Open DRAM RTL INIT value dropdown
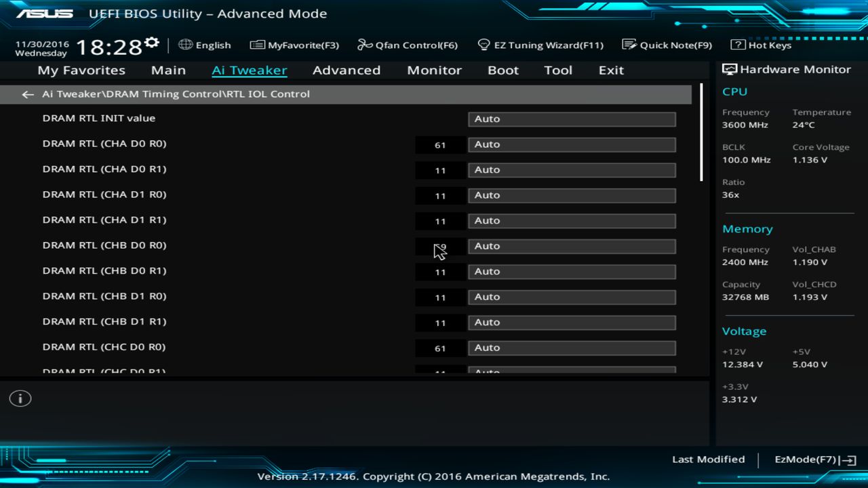The height and width of the screenshot is (488, 868). [572, 118]
